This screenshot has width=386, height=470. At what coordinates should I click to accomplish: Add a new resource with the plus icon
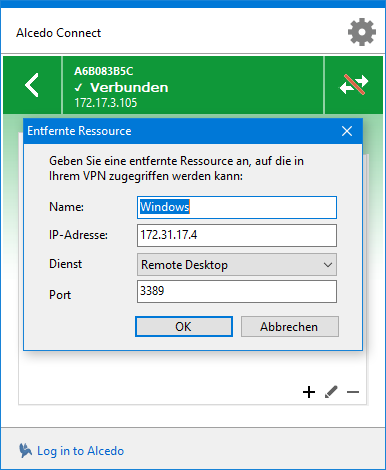309,392
